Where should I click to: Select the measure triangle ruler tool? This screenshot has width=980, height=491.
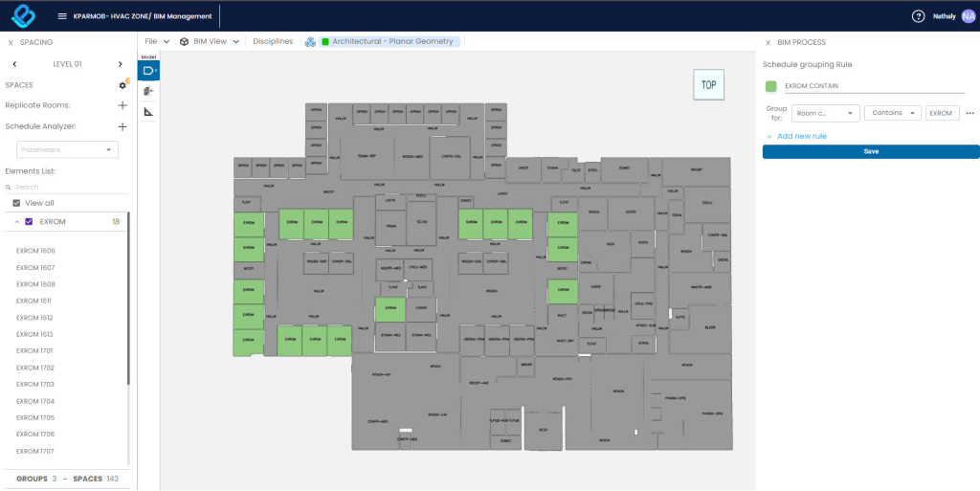tap(148, 112)
